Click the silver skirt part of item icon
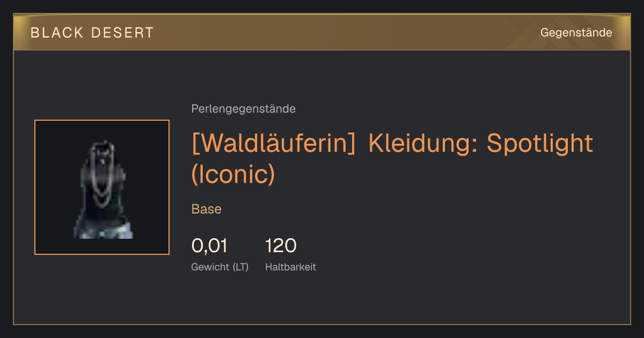This screenshot has width=644, height=338. coord(103,230)
